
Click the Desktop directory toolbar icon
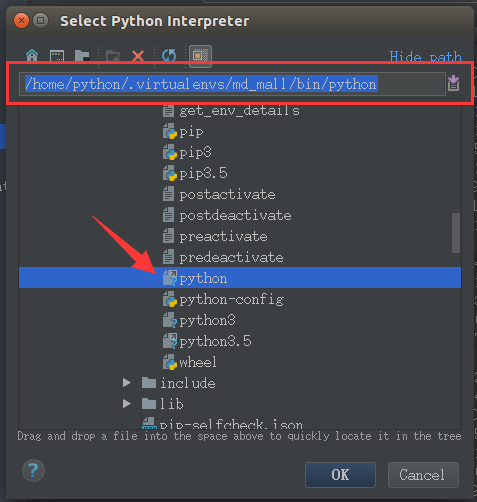(57, 55)
